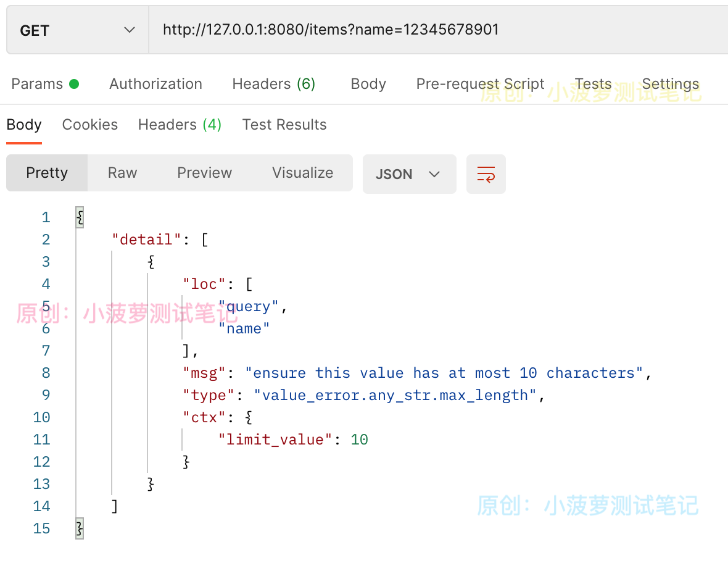Click the "loc" key in the response
The height and width of the screenshot is (563, 728).
pyautogui.click(x=204, y=284)
